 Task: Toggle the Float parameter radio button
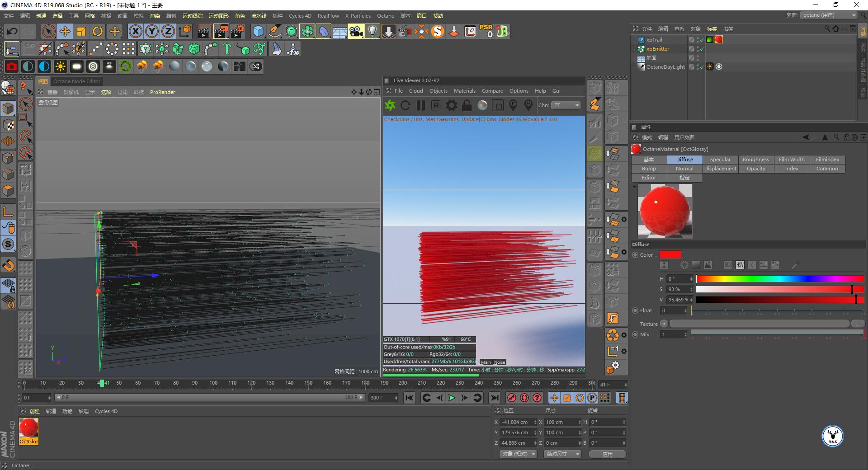(x=635, y=310)
